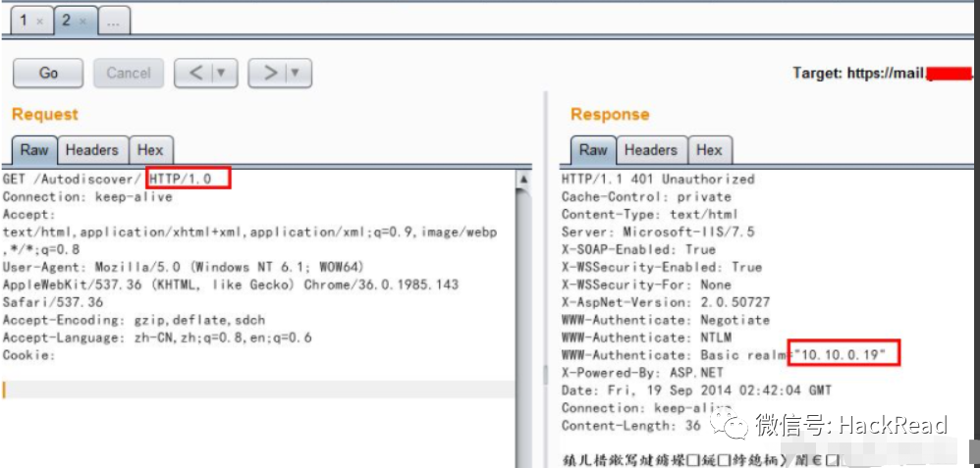This screenshot has height=468, width=980.
Task: Select Repeater tab 2
Action: (67, 21)
